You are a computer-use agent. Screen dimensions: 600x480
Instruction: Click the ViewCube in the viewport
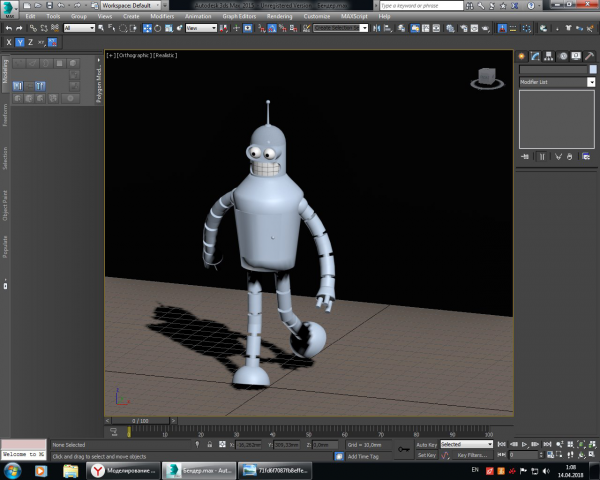[x=487, y=78]
